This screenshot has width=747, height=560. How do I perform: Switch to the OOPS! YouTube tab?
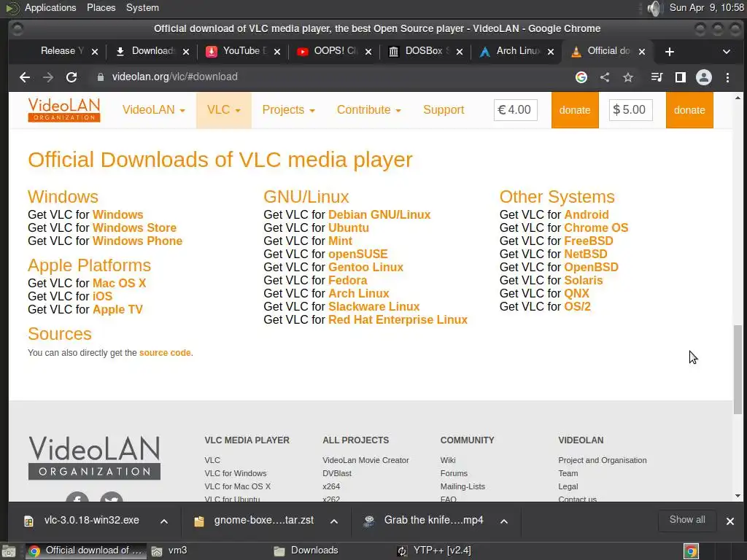pyautogui.click(x=334, y=51)
